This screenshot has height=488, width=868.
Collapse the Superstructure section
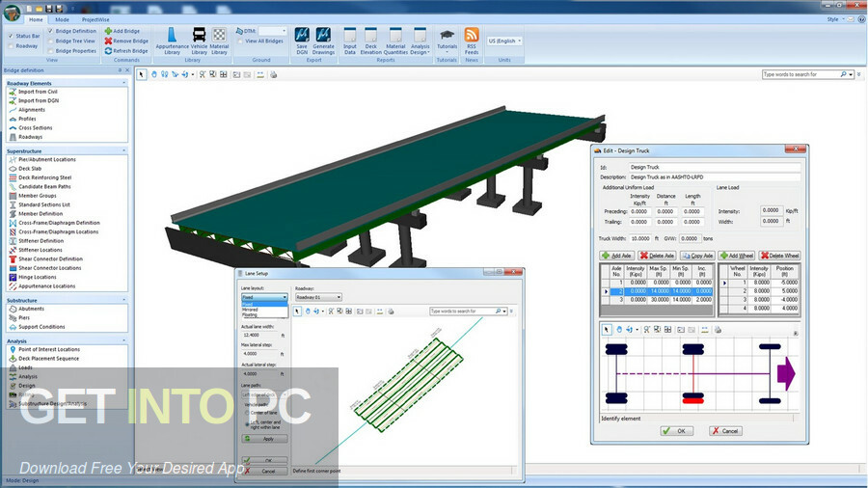[x=123, y=151]
